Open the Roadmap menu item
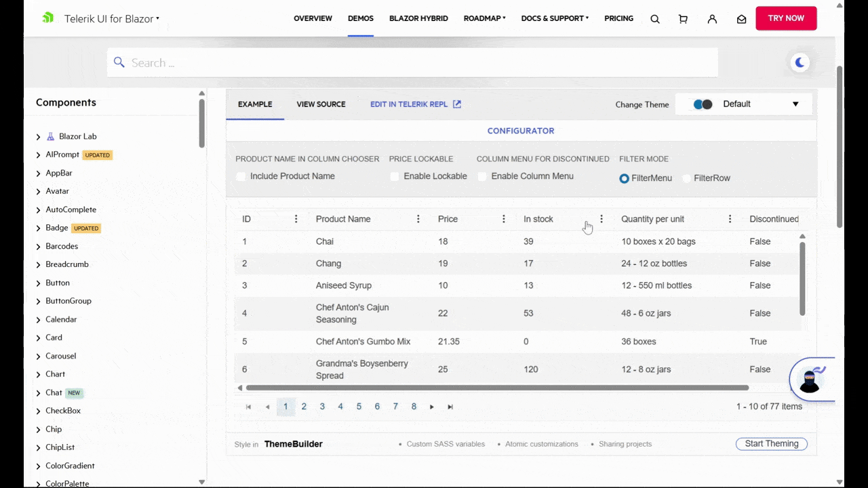Image resolution: width=868 pixels, height=488 pixels. 484,18
